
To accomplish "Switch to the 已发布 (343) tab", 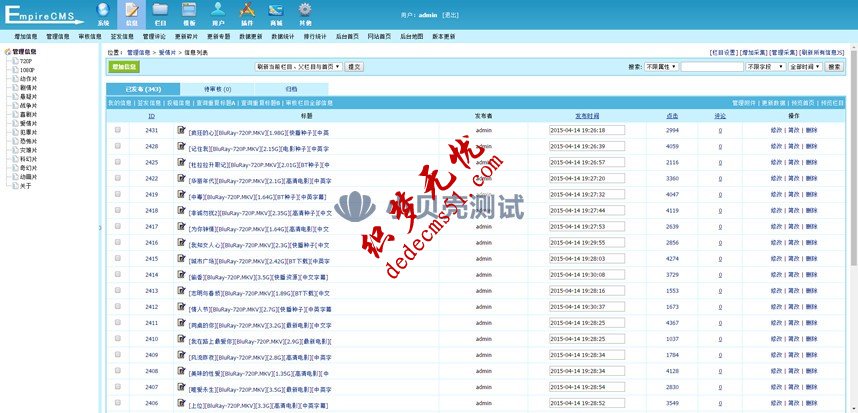I will [143, 89].
